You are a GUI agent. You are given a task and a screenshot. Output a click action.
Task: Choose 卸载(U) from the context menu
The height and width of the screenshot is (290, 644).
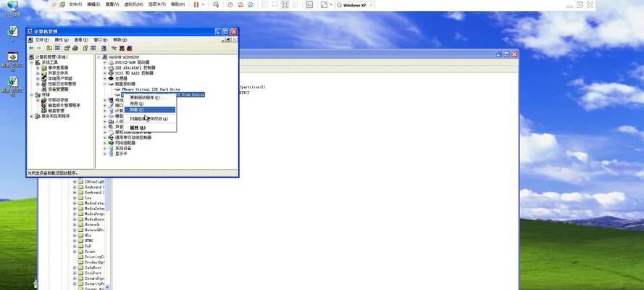[x=150, y=109]
